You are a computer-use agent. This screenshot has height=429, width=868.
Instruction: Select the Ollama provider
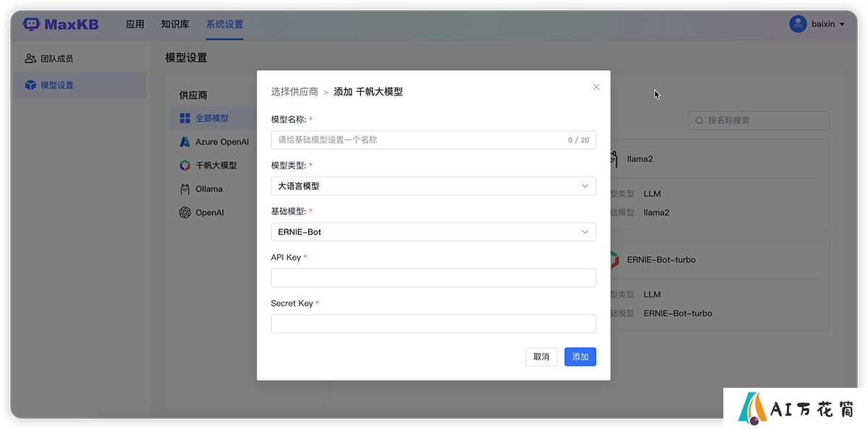(x=212, y=189)
